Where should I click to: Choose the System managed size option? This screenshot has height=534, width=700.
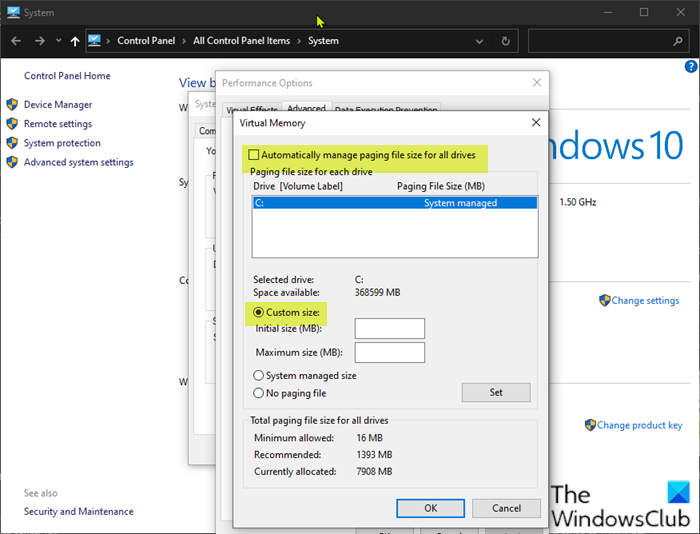pyautogui.click(x=259, y=376)
